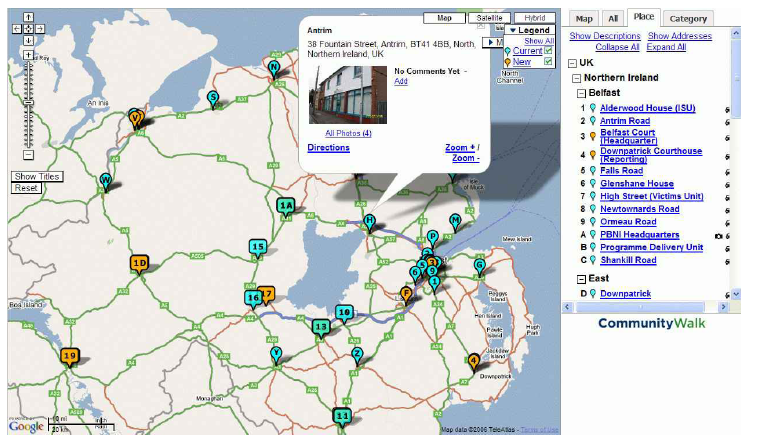
Task: Click the teal marker labeled 1A
Action: 286,206
